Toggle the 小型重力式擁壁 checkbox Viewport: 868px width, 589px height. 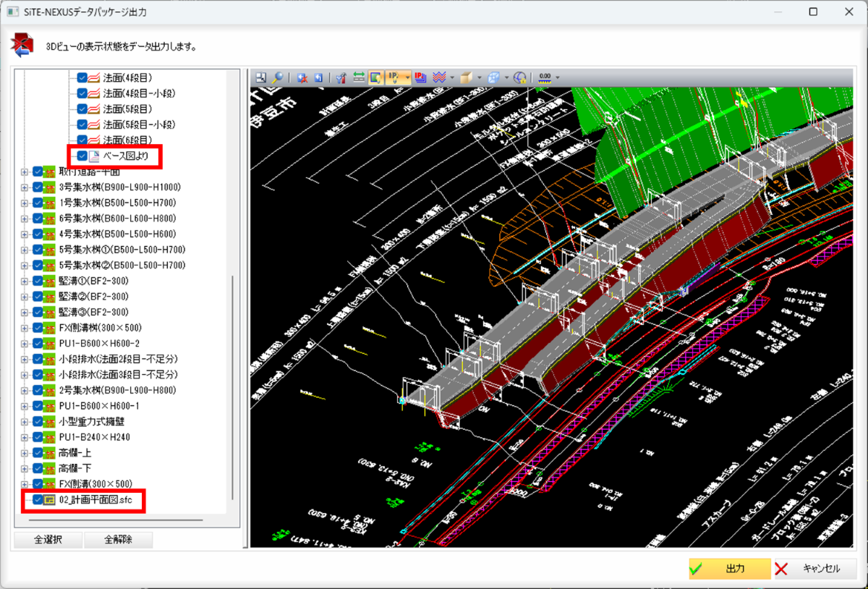(38, 422)
